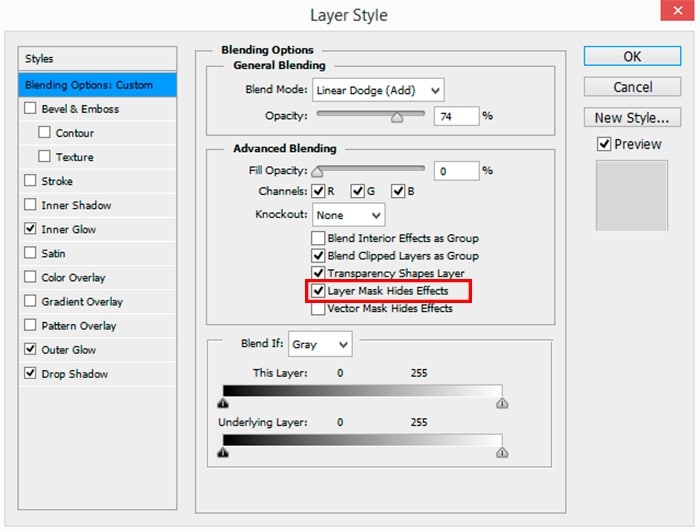Viewport: 700px width, 530px height.
Task: Select Drop Shadow in the styles list
Action: [74, 374]
